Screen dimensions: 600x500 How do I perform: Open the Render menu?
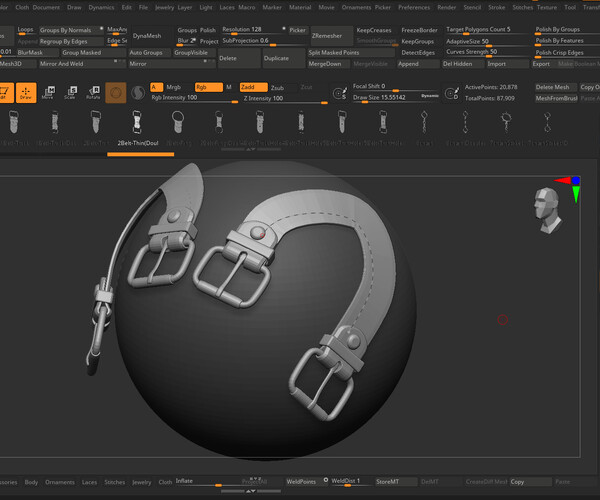click(447, 7)
